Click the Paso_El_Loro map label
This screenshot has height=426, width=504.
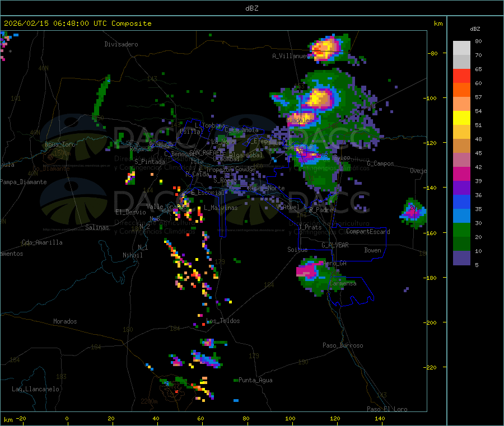[x=387, y=409]
